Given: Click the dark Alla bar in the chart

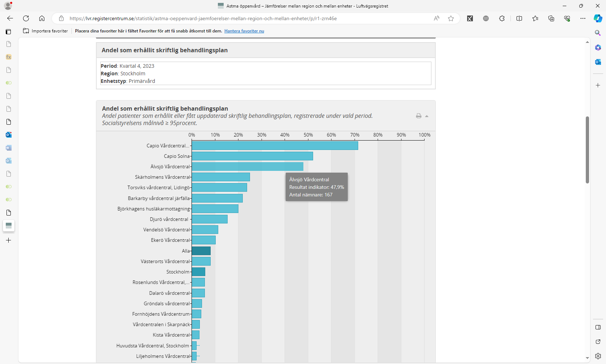Looking at the screenshot, I should [201, 251].
